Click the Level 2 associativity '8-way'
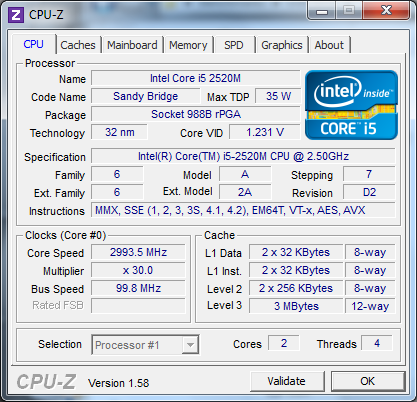417x402 pixels. [x=370, y=288]
